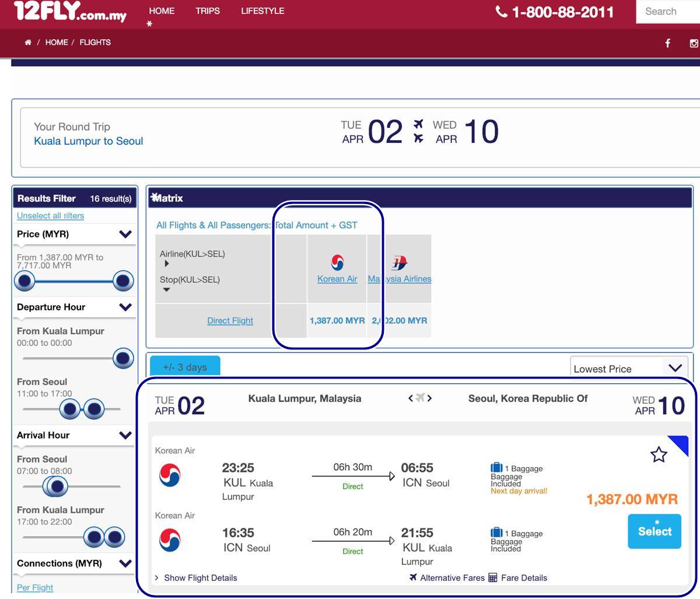
Task: Go to FLIGHTS in the breadcrumb
Action: point(95,43)
